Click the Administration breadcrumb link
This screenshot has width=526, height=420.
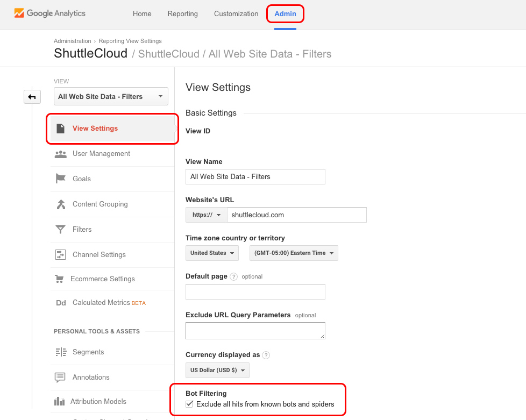(x=73, y=41)
